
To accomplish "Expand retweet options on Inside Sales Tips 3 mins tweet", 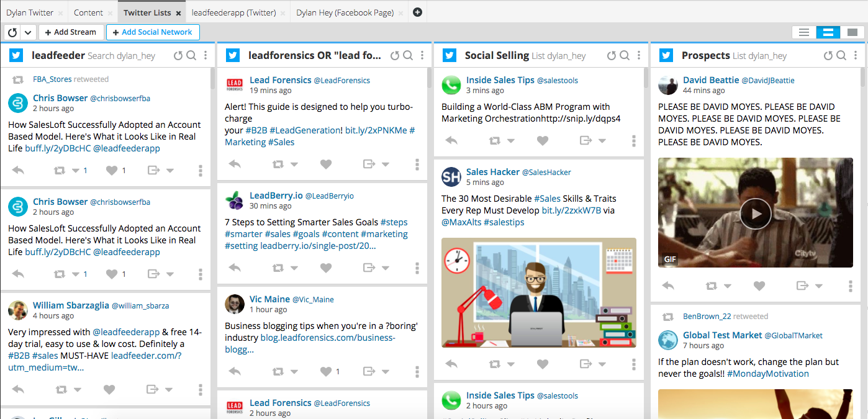I will coord(511,142).
